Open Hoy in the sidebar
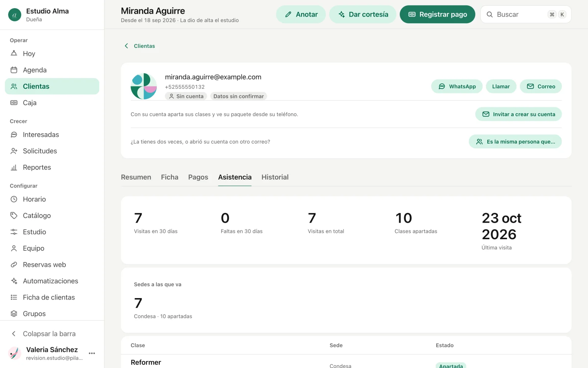This screenshot has width=588, height=368. [52, 54]
